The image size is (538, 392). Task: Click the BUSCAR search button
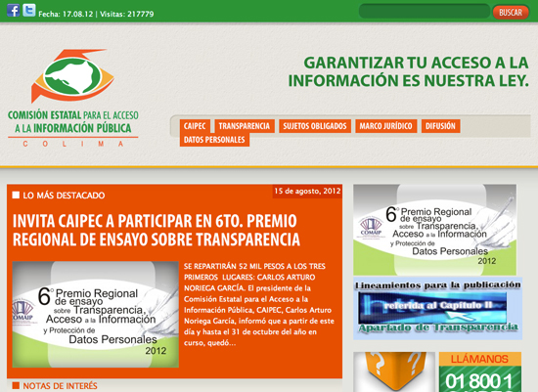[x=511, y=13]
